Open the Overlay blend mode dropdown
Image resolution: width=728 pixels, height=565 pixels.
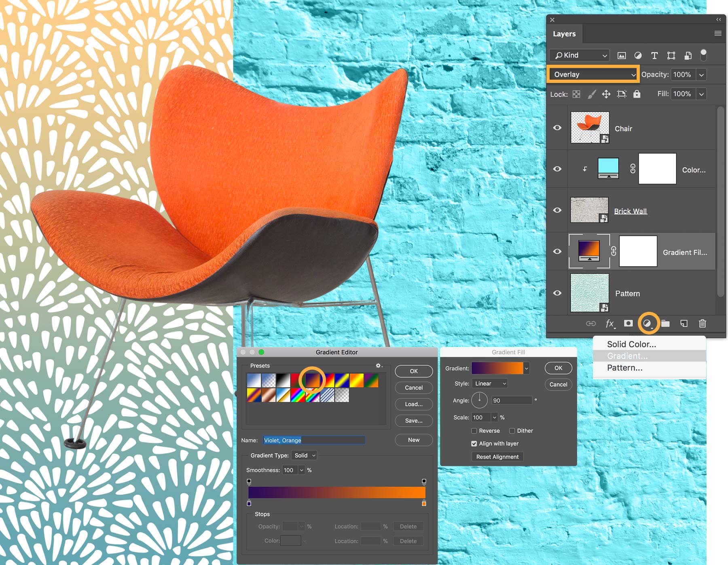(593, 74)
